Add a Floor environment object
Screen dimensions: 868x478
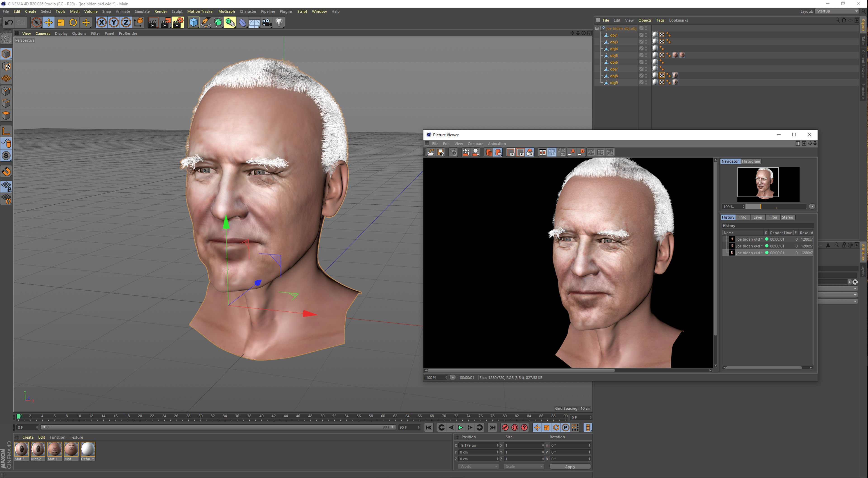(255, 23)
